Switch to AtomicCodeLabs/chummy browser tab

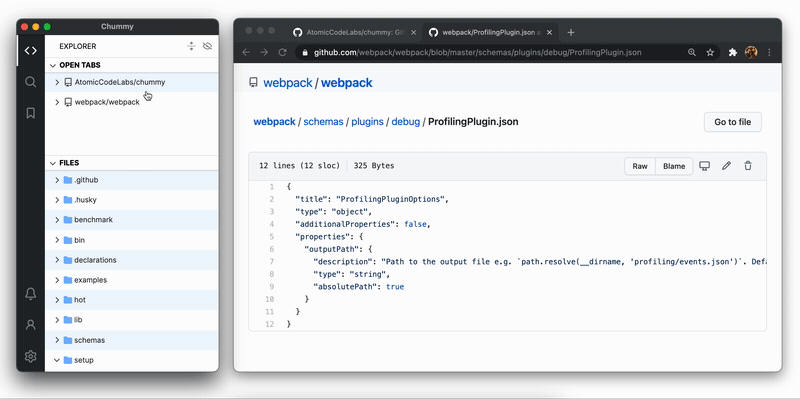356,32
